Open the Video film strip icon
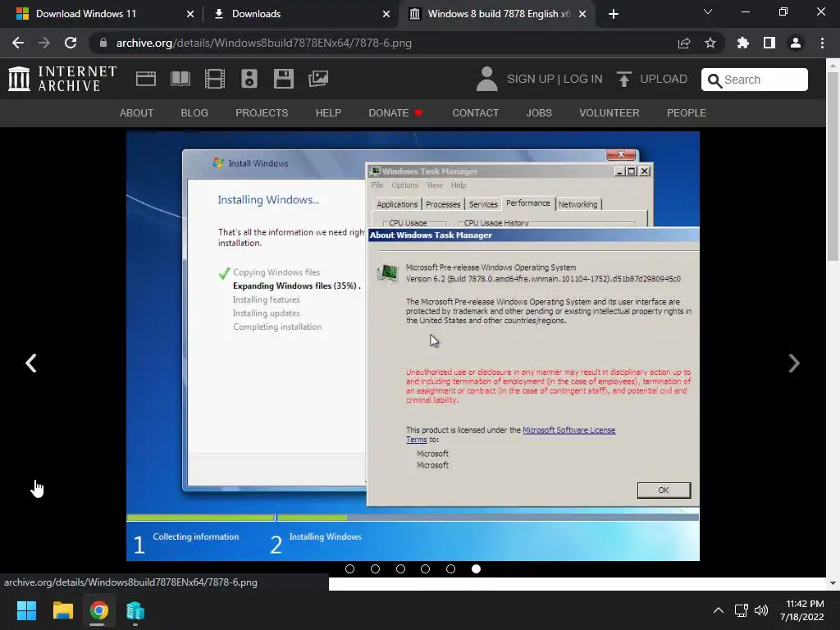Viewport: 840px width, 630px height. 215,79
